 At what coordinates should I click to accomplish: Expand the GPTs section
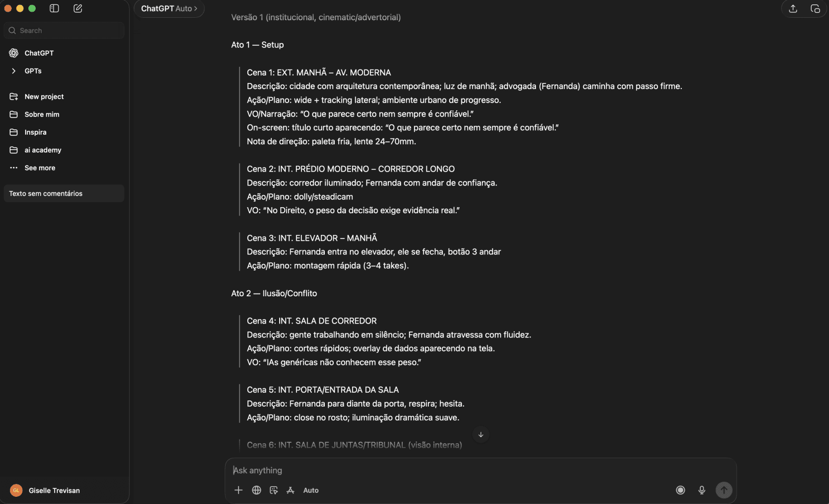pyautogui.click(x=32, y=71)
